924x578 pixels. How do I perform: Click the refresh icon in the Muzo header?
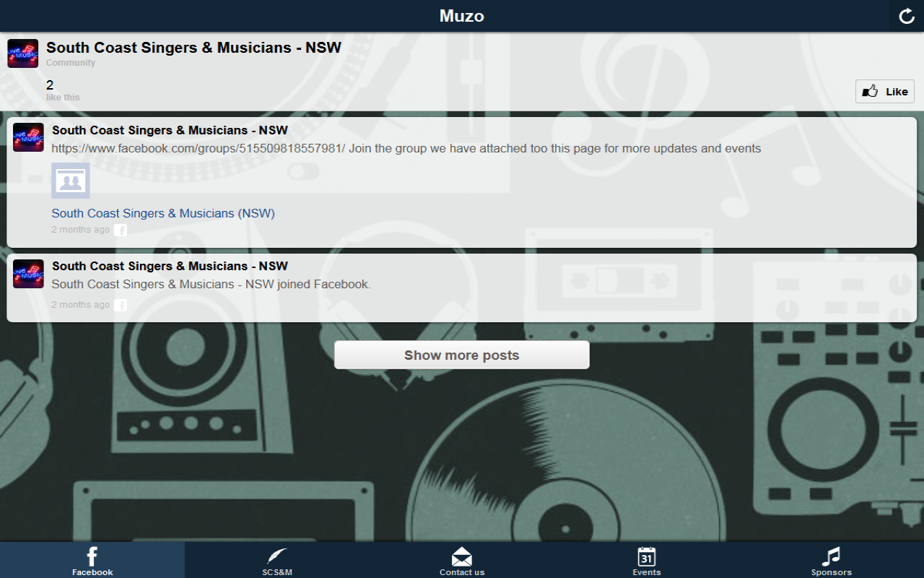(x=907, y=16)
